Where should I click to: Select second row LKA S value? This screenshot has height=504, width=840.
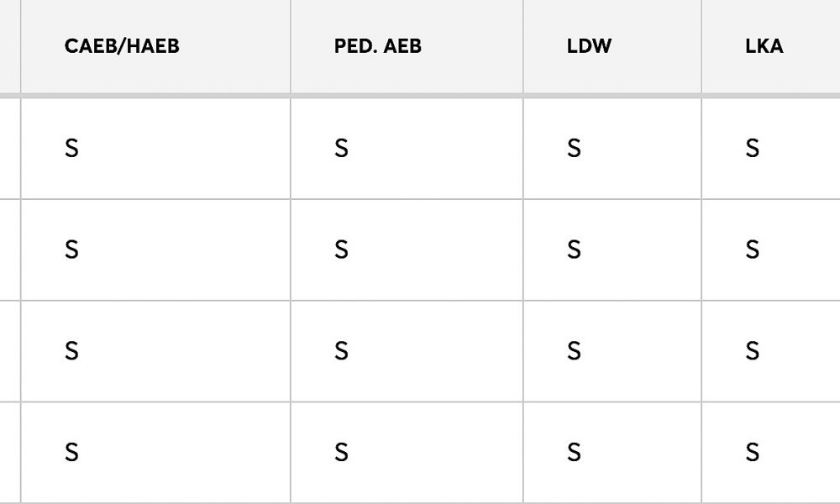point(752,249)
